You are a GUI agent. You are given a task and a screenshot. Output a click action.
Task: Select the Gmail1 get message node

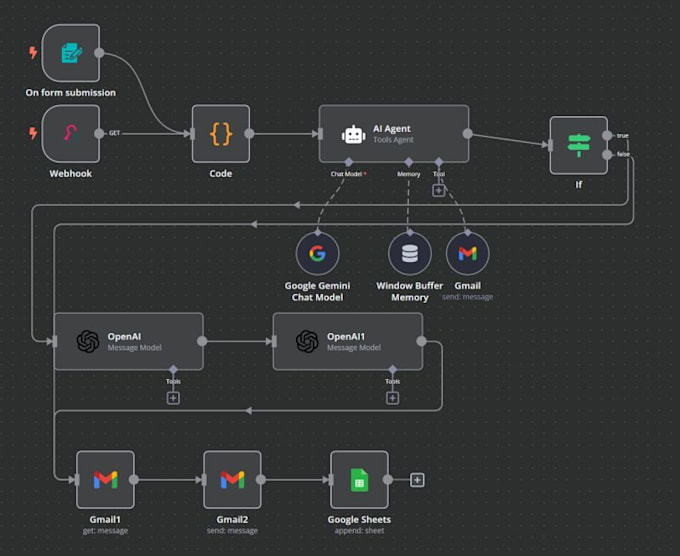click(105, 480)
